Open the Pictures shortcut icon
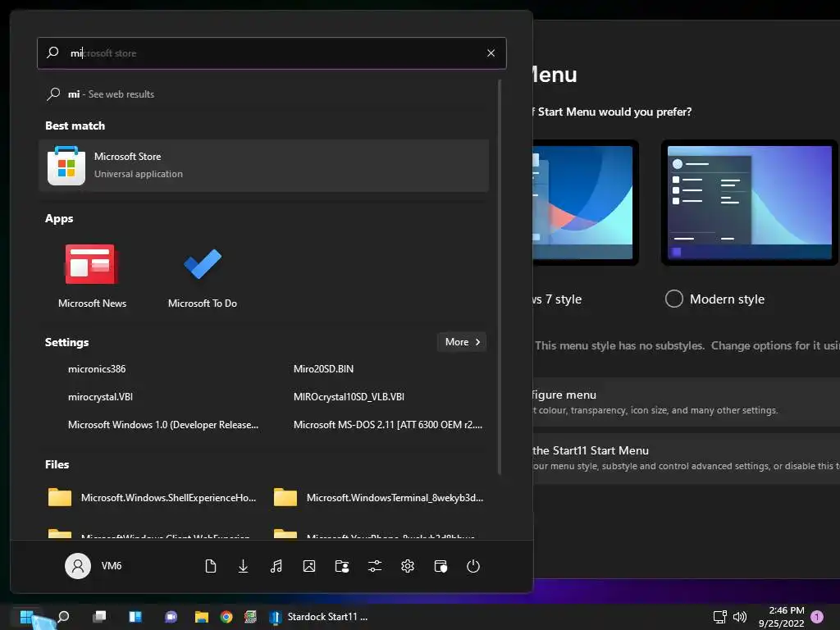 pos(309,566)
